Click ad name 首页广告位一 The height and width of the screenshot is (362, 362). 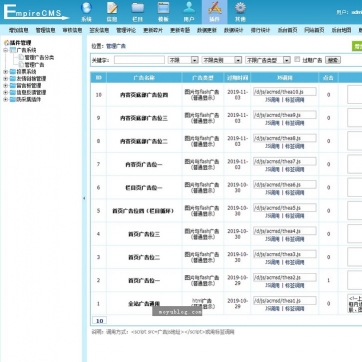pos(144,280)
